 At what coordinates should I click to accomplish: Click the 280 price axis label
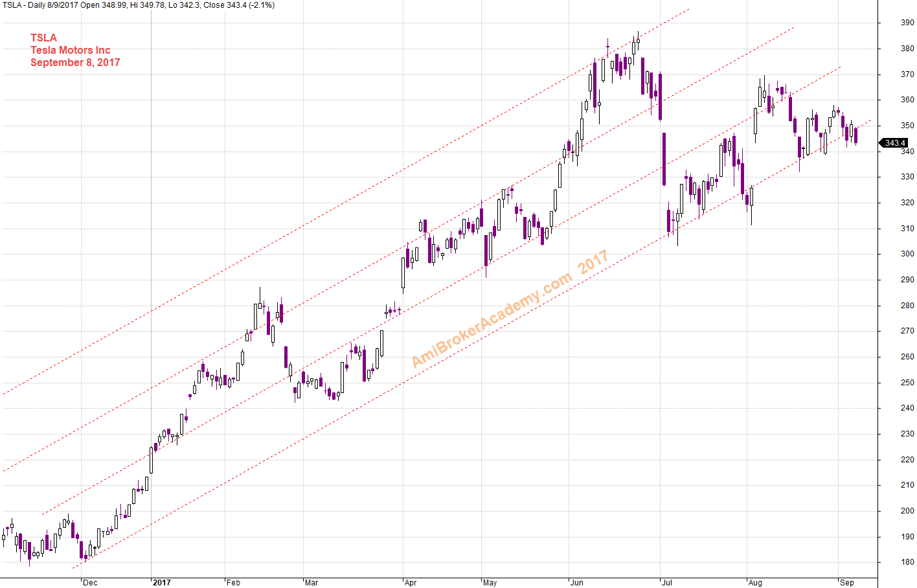click(907, 306)
